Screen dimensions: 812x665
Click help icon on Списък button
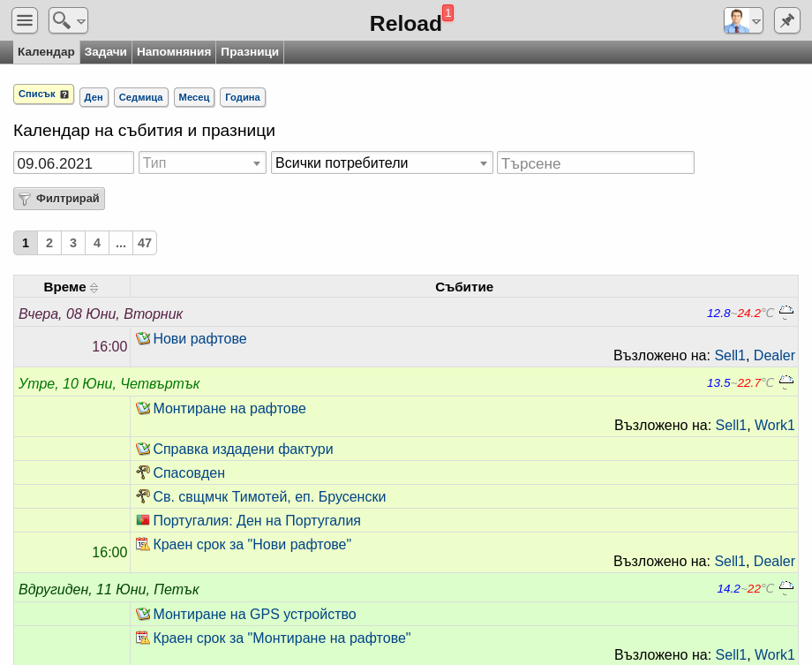point(64,94)
